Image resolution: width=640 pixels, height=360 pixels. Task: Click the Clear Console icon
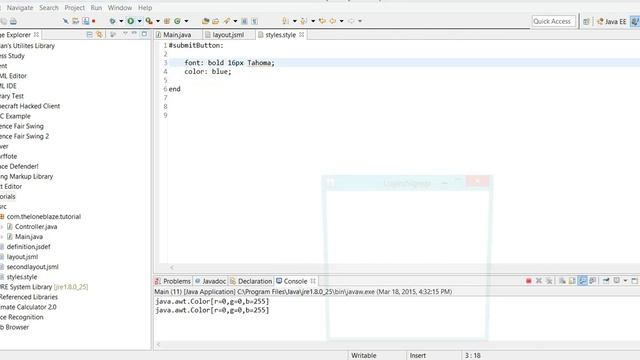click(x=562, y=281)
